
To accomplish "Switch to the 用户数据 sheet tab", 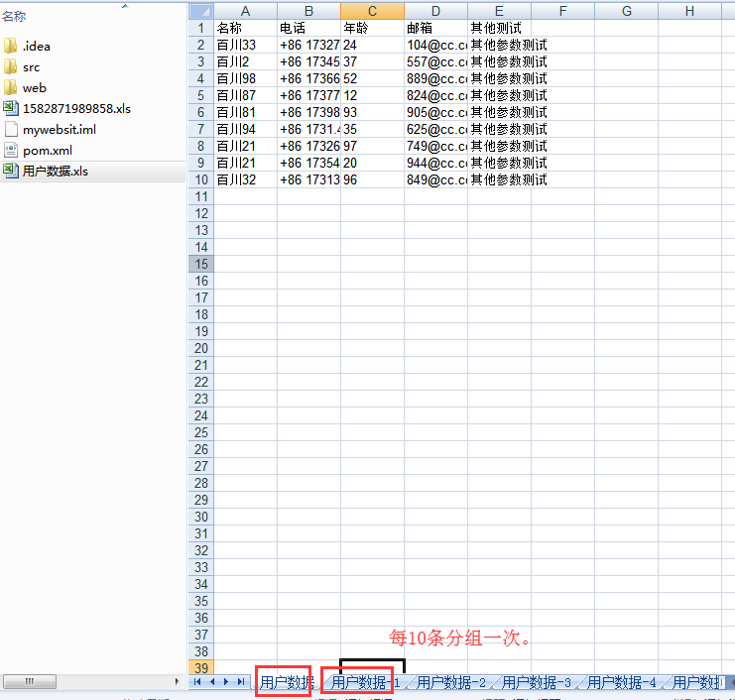I will click(287, 682).
